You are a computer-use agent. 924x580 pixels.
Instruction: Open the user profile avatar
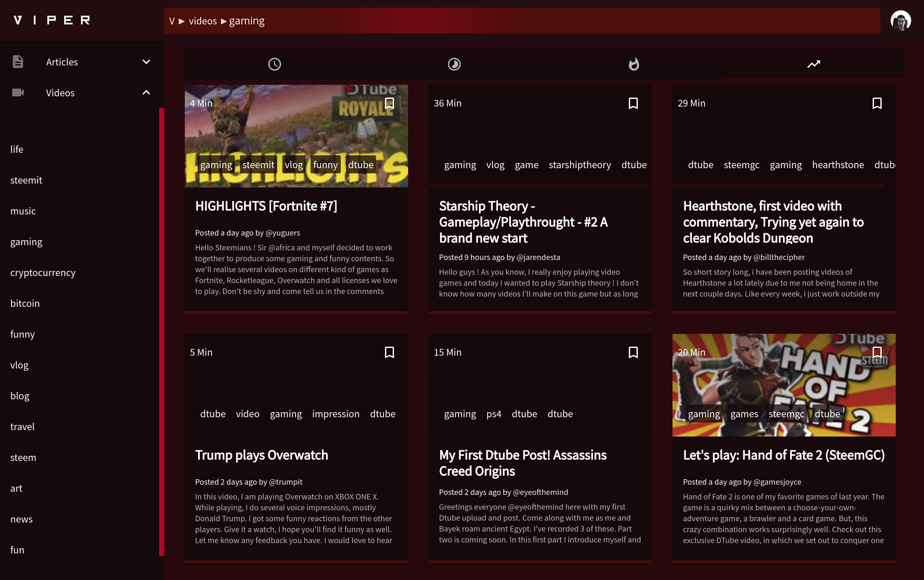(900, 21)
